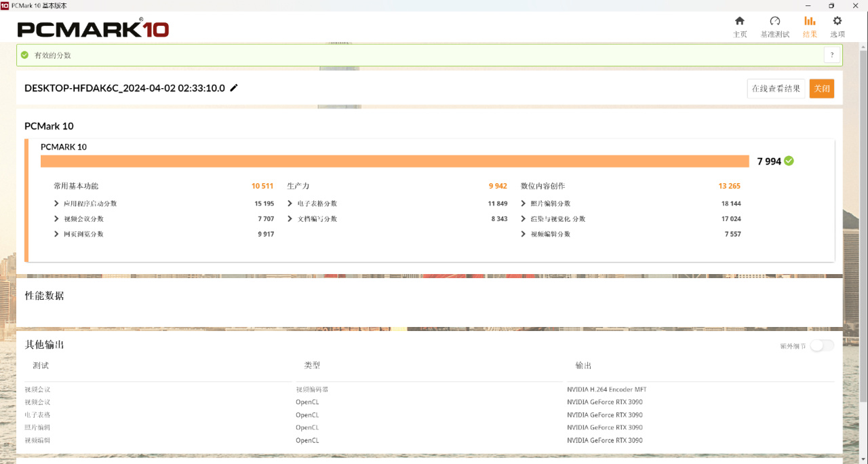Expand 视频编辑分数 row
Viewport: 868px width, 464px height.
(546, 233)
